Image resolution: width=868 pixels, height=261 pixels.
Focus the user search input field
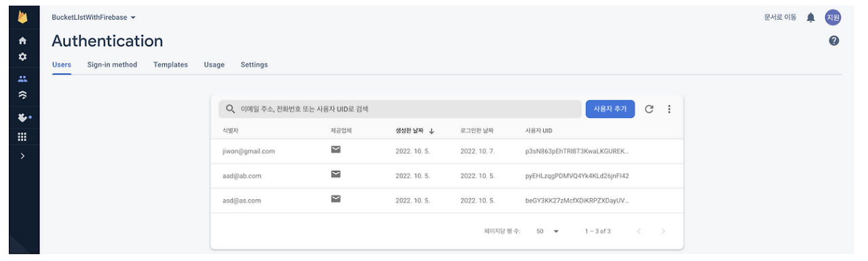(x=400, y=109)
